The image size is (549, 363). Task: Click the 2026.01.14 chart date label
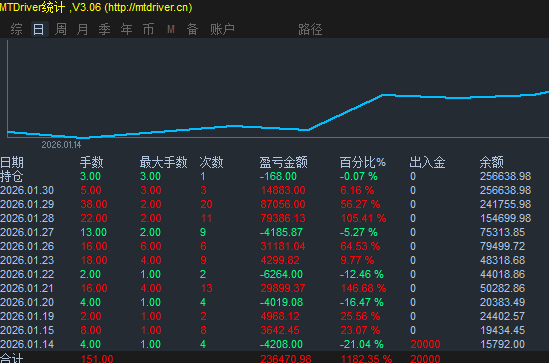click(x=61, y=145)
